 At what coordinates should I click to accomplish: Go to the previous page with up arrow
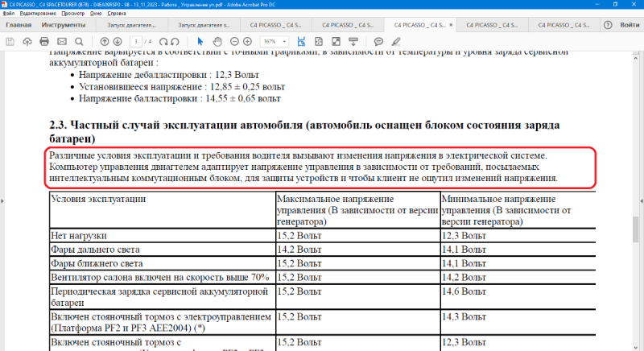coord(105,41)
